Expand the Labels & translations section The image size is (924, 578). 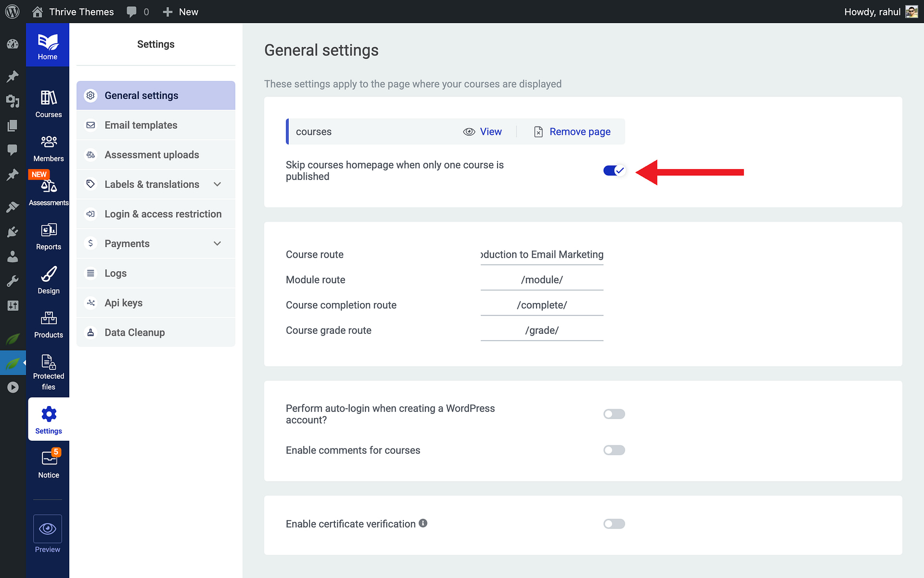tap(155, 184)
